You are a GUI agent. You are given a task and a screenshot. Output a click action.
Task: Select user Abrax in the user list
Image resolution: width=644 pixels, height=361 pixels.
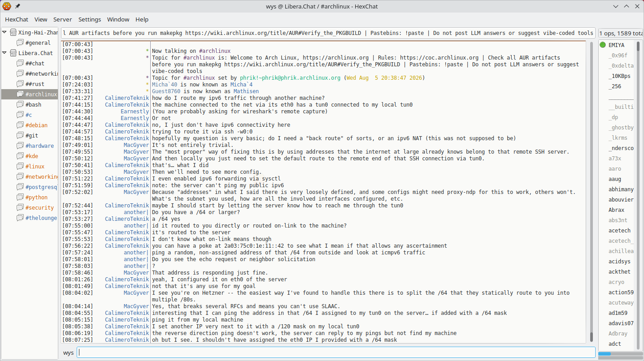(617, 210)
